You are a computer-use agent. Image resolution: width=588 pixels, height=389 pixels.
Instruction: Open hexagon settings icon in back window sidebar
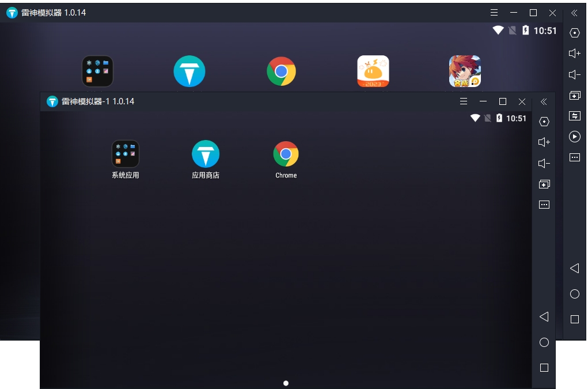[x=575, y=33]
